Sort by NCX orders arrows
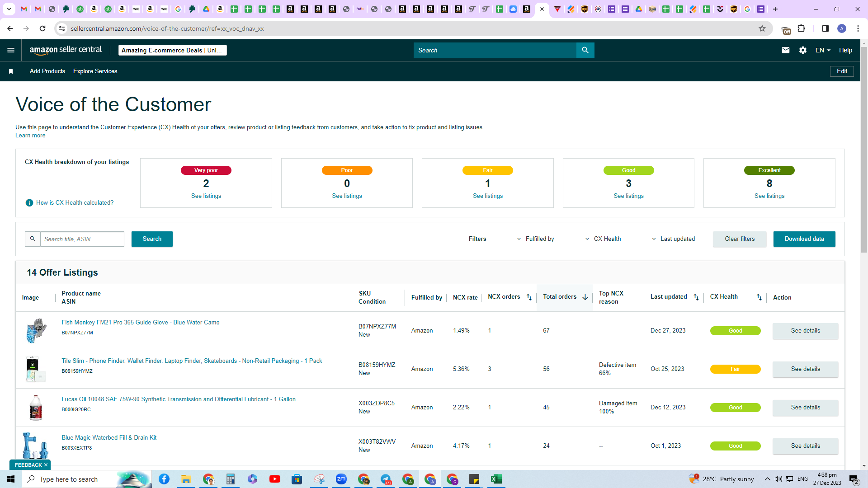Screen dimensions: 868x488 click(529, 297)
